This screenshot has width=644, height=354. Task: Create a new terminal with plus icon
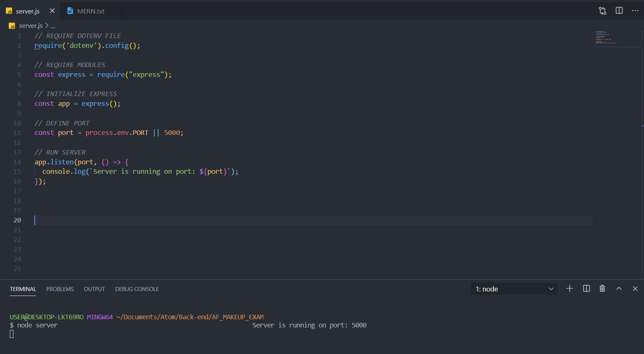569,289
